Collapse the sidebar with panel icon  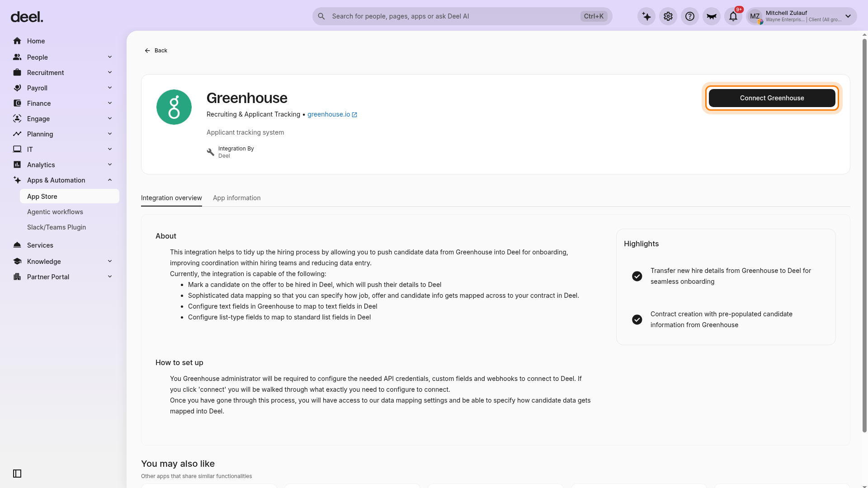(17, 474)
